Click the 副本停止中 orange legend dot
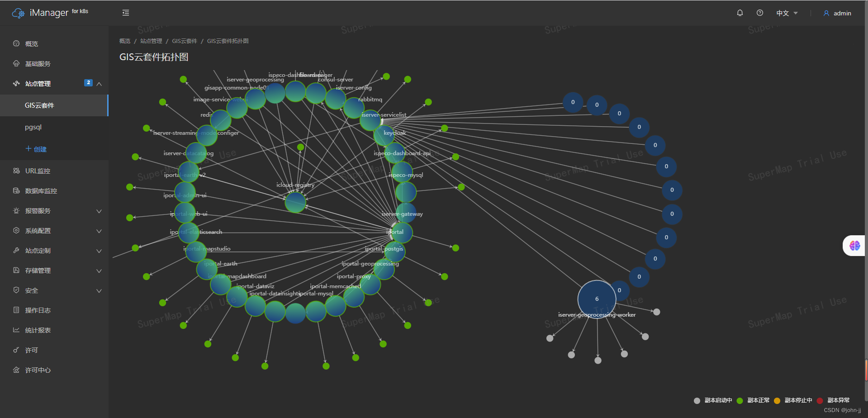 pyautogui.click(x=777, y=400)
